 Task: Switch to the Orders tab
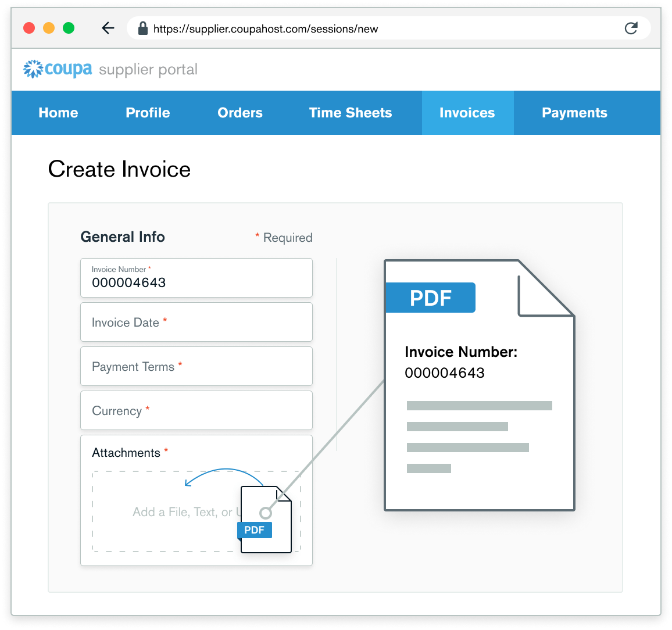[x=240, y=113]
